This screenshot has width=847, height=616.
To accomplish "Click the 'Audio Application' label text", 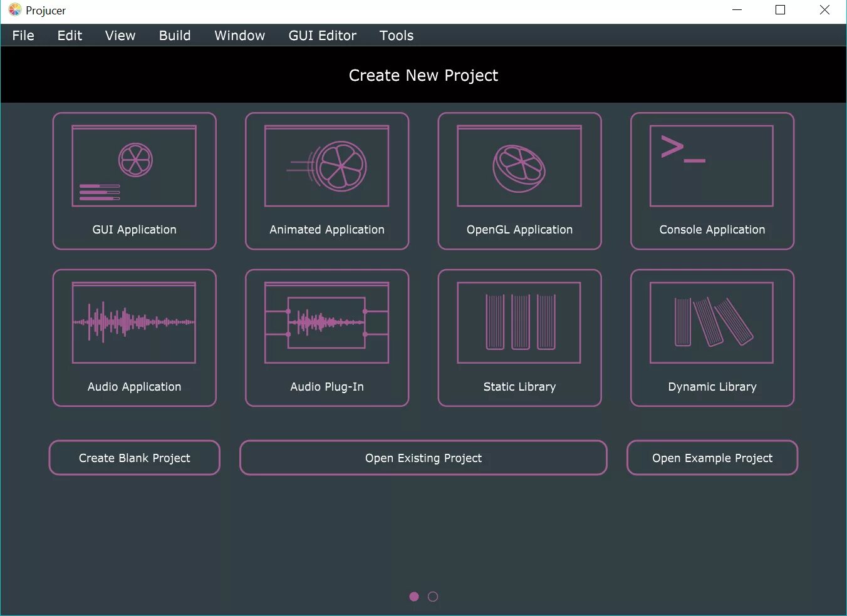I will tap(134, 387).
